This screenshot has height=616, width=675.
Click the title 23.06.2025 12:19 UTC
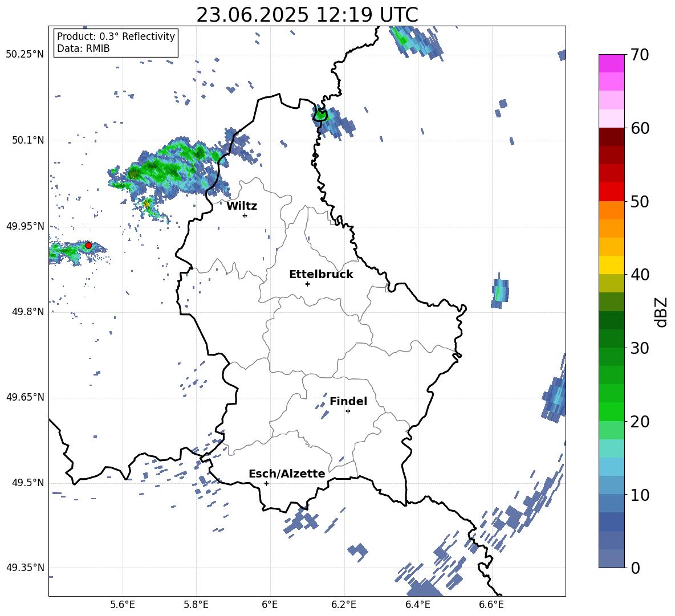(307, 15)
